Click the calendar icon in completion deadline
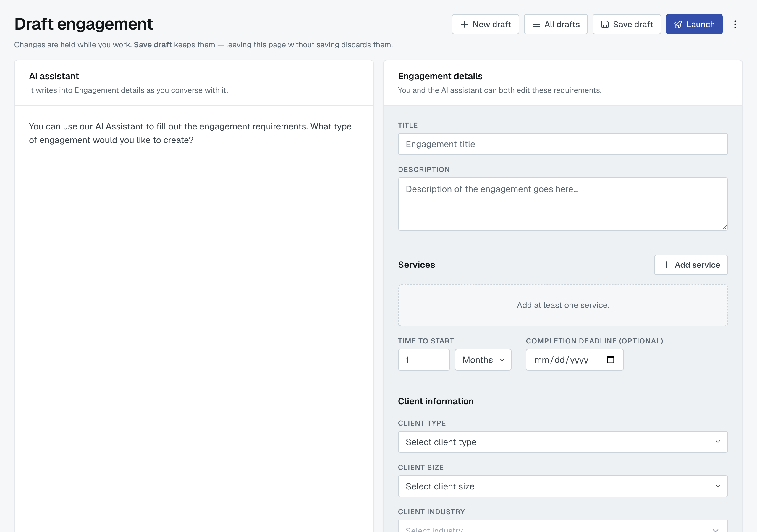This screenshot has height=532, width=757. (611, 359)
